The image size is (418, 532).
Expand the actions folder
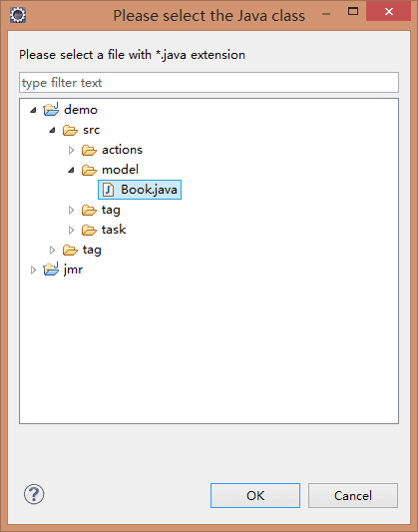[71, 150]
